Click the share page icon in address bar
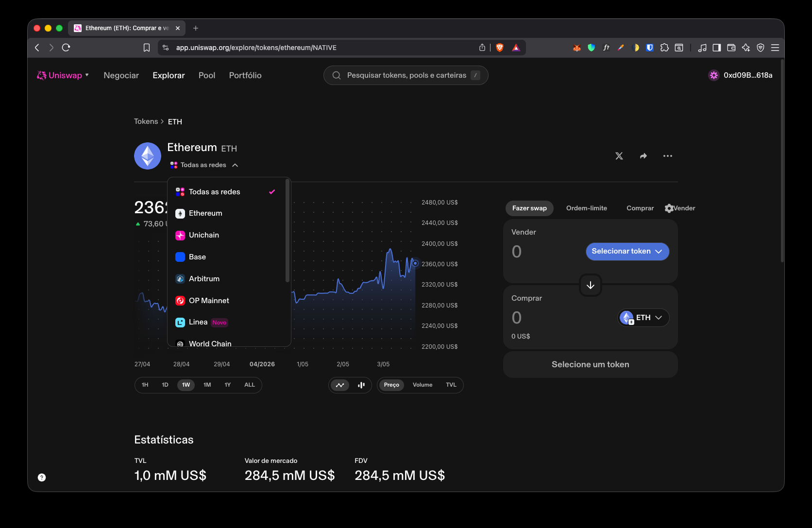 tap(482, 48)
